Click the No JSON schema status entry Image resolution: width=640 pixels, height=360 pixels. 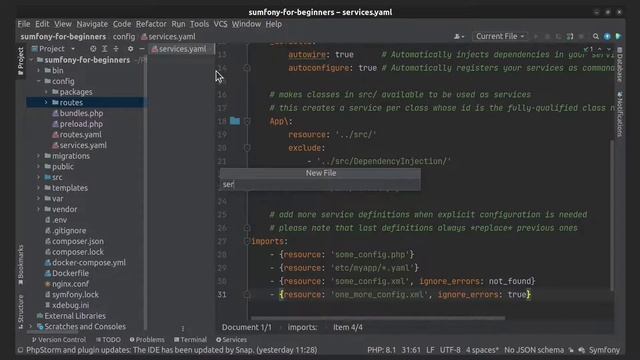tap(533, 350)
